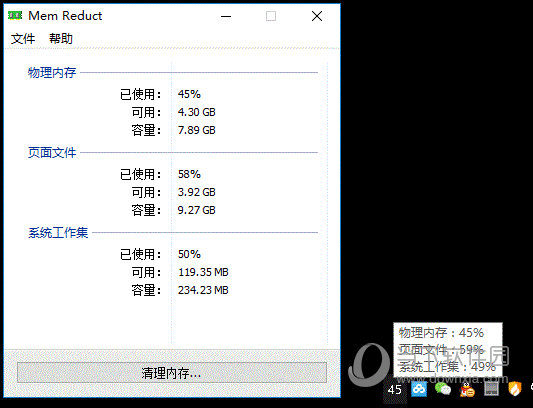Screen dimensions: 533x408
Task: Click the Mem Reduct title bar app icon
Action: click(15, 16)
